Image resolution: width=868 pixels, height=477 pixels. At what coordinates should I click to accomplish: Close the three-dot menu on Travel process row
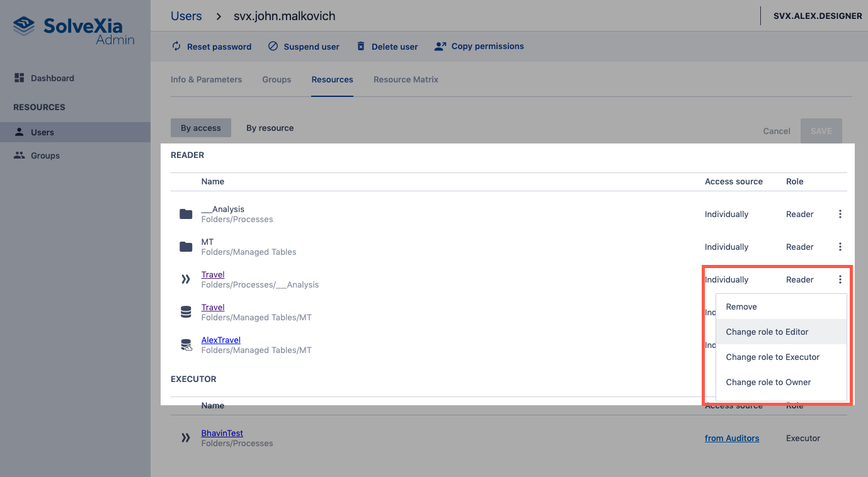click(840, 279)
